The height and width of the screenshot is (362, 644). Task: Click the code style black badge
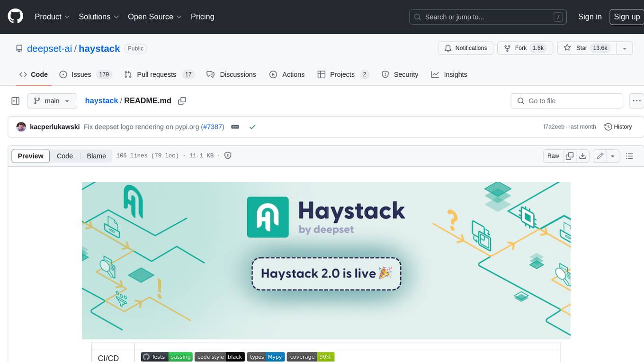(219, 357)
